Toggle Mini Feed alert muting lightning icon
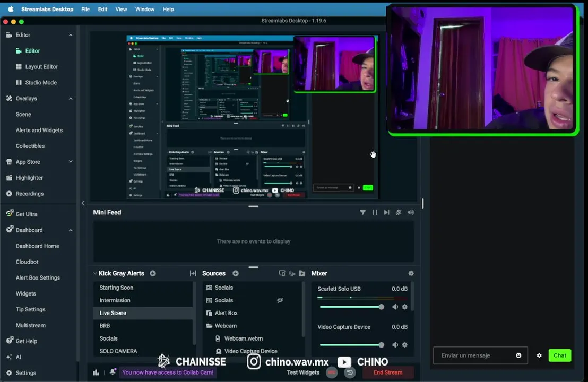The image size is (588, 382). click(399, 212)
